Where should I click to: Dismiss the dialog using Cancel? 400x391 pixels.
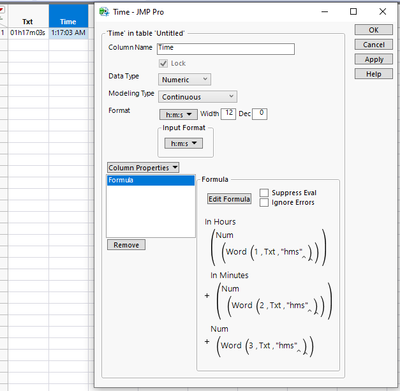click(x=373, y=45)
